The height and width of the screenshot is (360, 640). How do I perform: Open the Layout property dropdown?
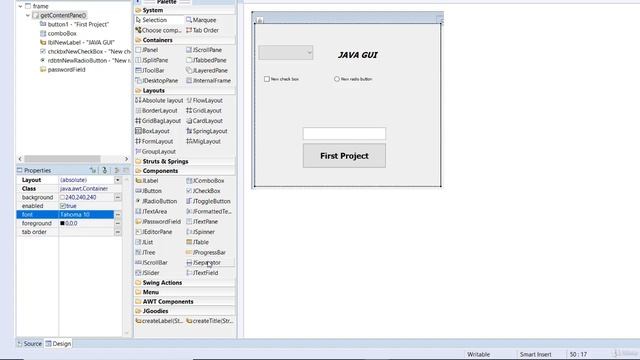pyautogui.click(x=118, y=180)
